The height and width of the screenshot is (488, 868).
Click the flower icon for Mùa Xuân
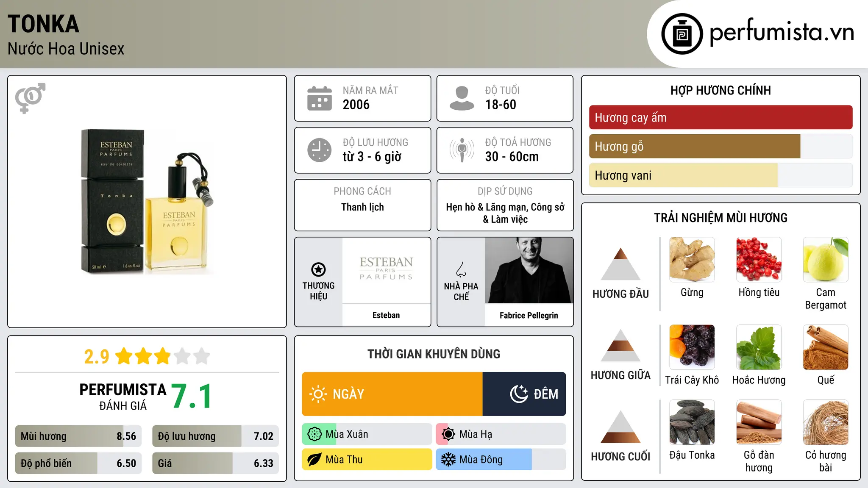point(314,434)
